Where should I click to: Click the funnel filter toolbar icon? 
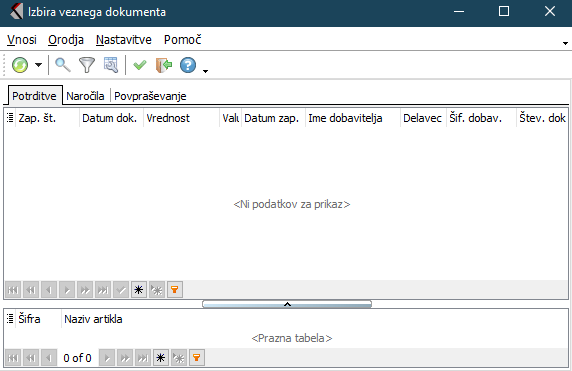pyautogui.click(x=87, y=65)
